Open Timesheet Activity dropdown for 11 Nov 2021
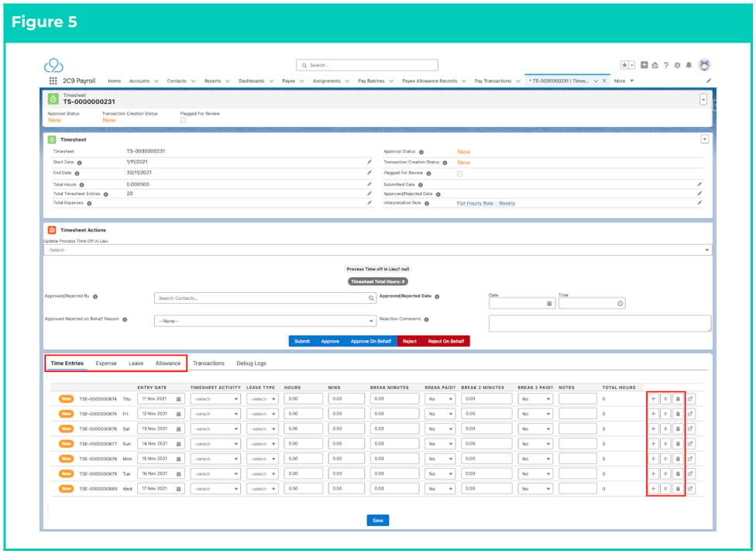Screen dimensions: 756x554 215,399
